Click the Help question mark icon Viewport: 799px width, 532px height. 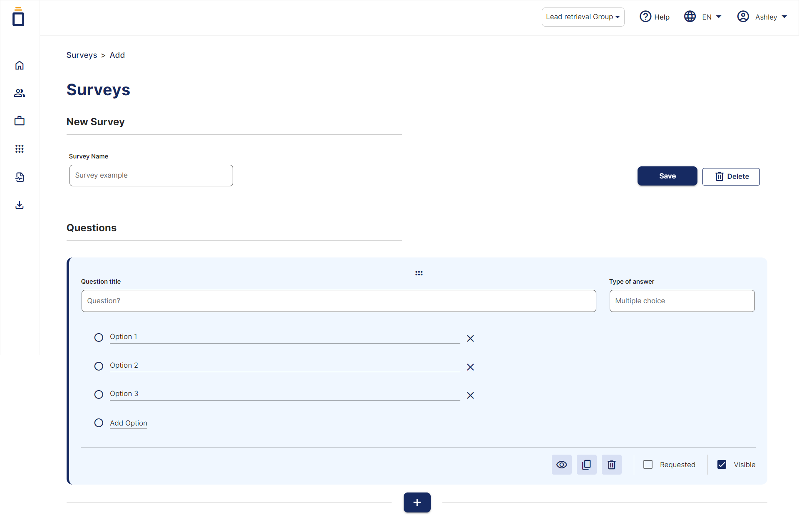pyautogui.click(x=645, y=17)
